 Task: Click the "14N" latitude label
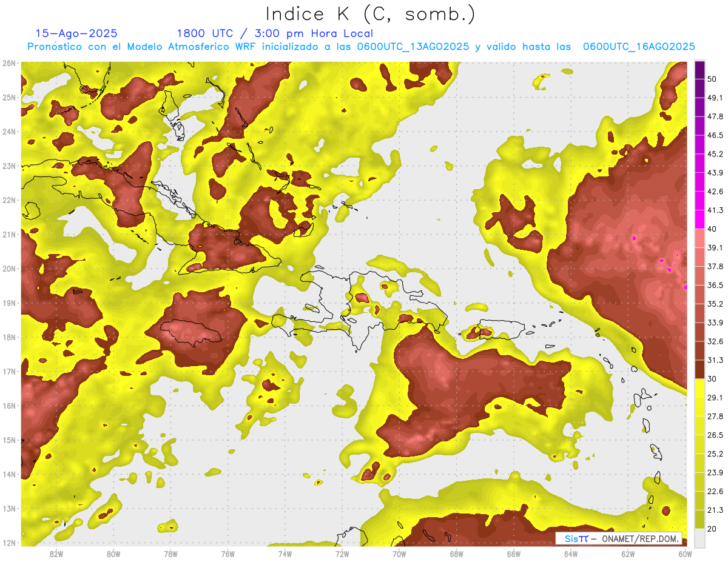point(8,474)
